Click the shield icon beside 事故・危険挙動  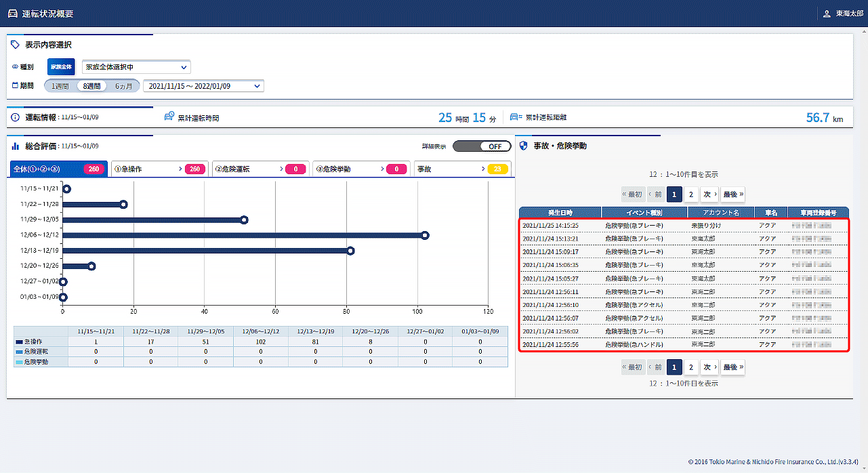523,146
